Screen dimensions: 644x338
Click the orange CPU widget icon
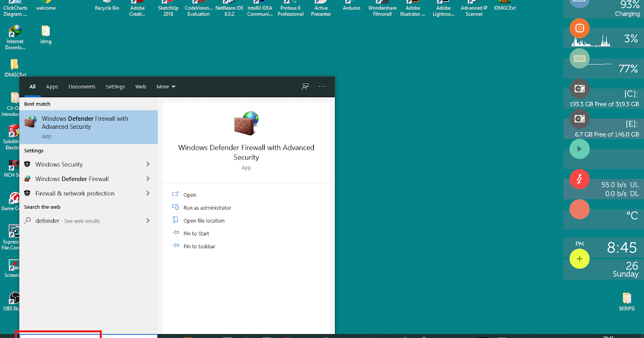pos(580,28)
